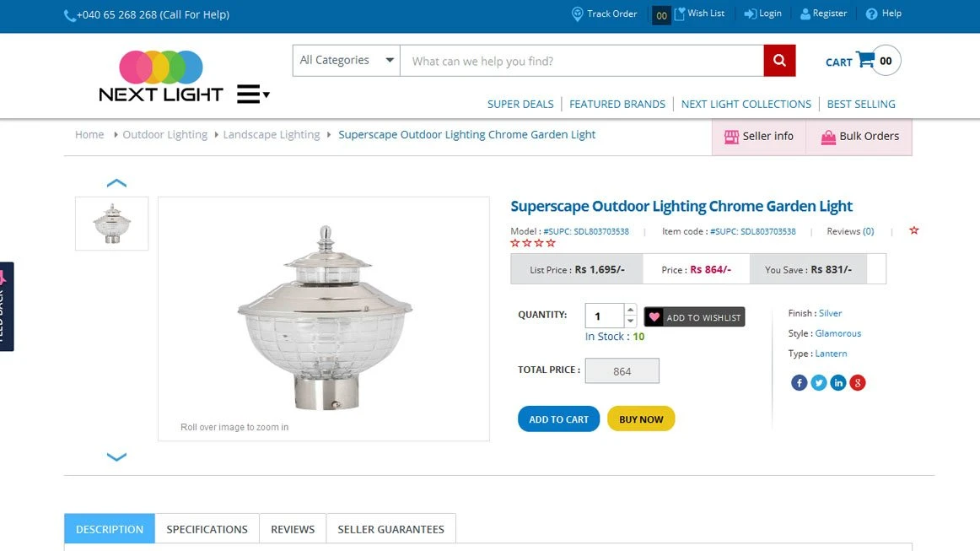Image resolution: width=980 pixels, height=551 pixels.
Task: Share product on Twitter
Action: [819, 383]
